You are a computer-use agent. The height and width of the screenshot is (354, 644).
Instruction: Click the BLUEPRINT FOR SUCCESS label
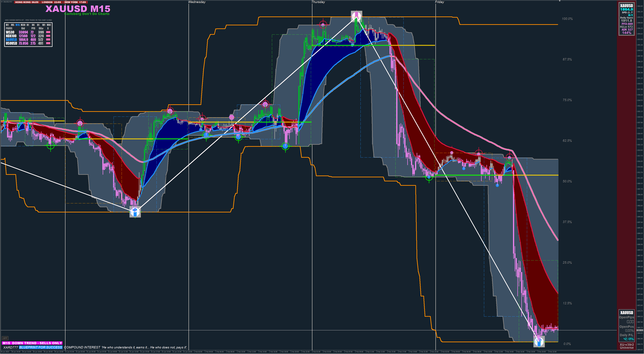pyautogui.click(x=40, y=347)
